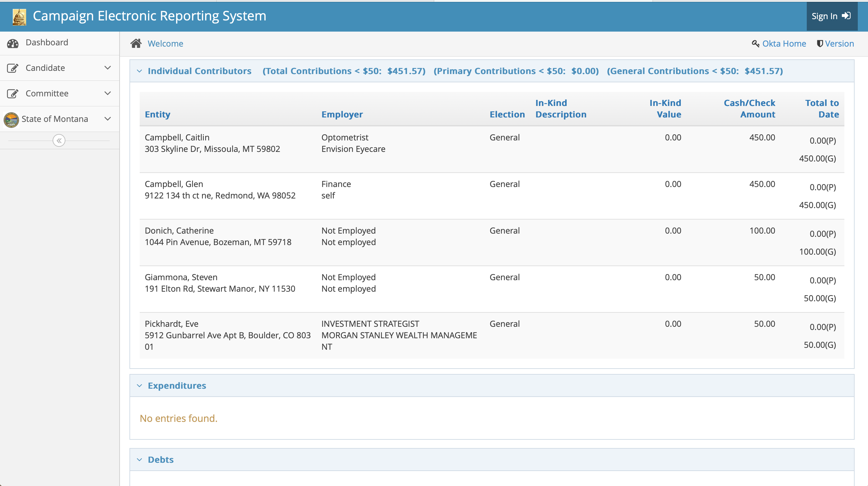Image resolution: width=868 pixels, height=486 pixels.
Task: Open the Welcome breadcrumb link
Action: pyautogui.click(x=166, y=44)
